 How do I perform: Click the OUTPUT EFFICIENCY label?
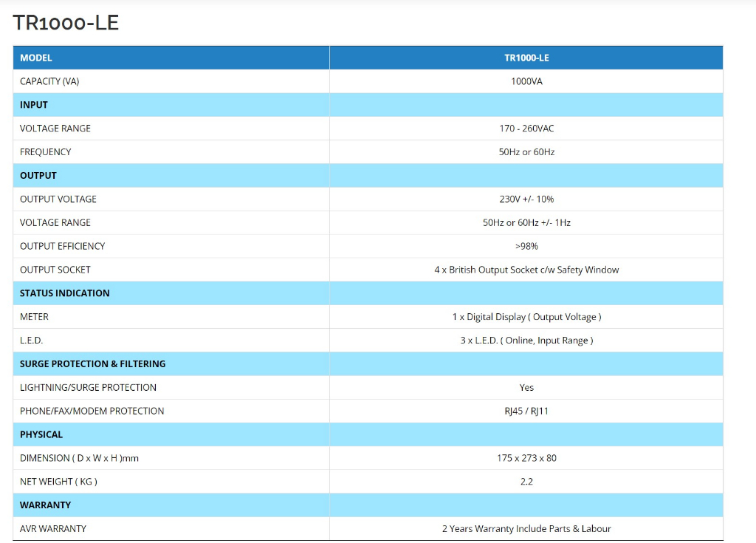click(63, 246)
